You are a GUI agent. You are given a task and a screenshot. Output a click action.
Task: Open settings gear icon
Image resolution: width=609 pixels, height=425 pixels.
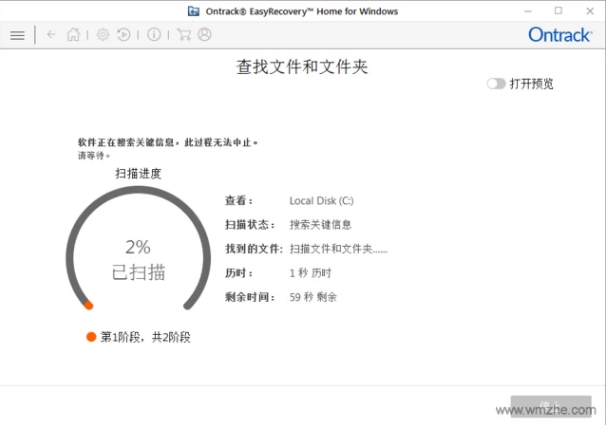click(x=103, y=35)
